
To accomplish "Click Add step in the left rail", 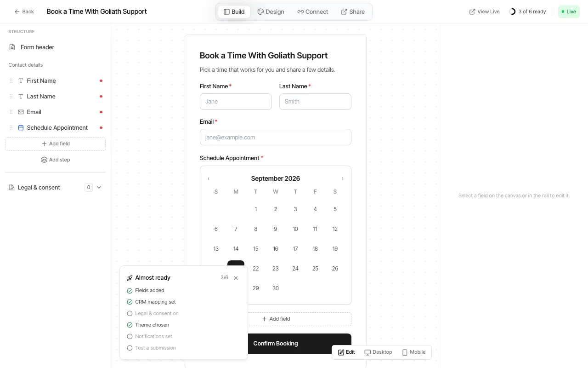I will (x=55, y=160).
